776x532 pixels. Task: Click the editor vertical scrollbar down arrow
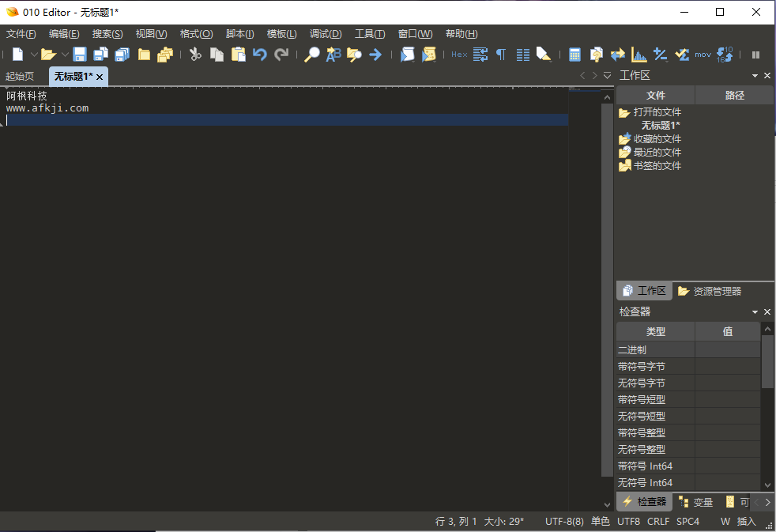coord(607,504)
